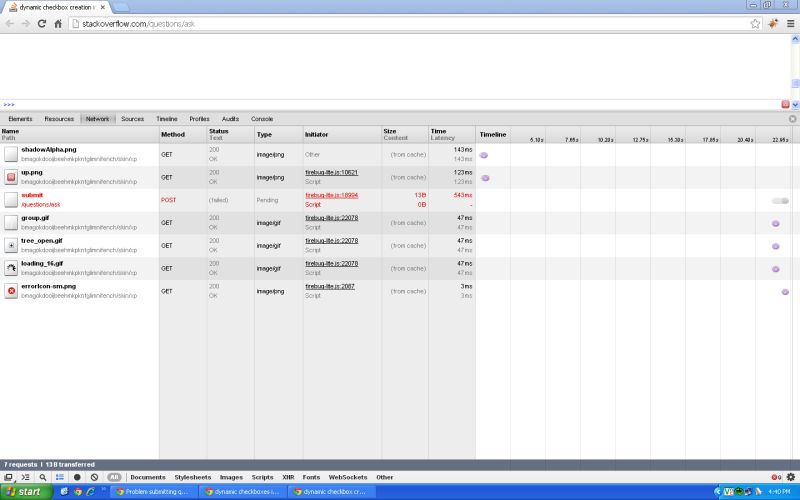Toggle small resource rows view
800x500 pixels.
tap(60, 477)
